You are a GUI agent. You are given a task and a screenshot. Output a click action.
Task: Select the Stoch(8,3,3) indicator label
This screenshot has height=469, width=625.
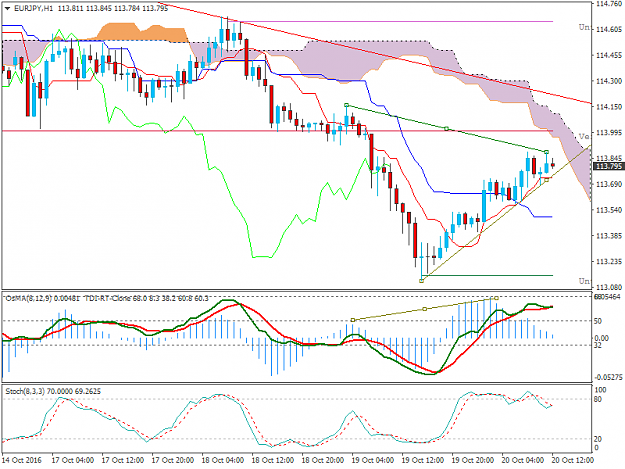pos(25,391)
